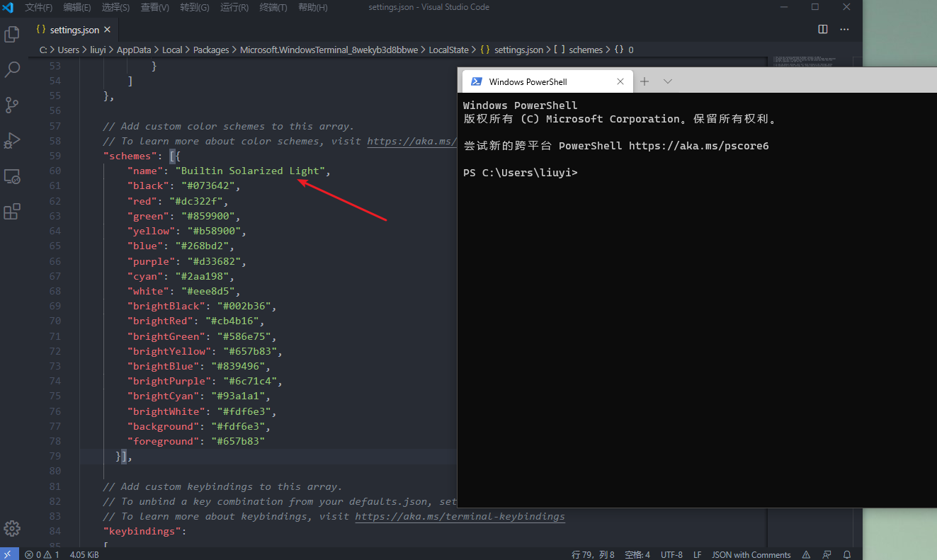937x560 pixels.
Task: Open the notifications bell
Action: 847,554
